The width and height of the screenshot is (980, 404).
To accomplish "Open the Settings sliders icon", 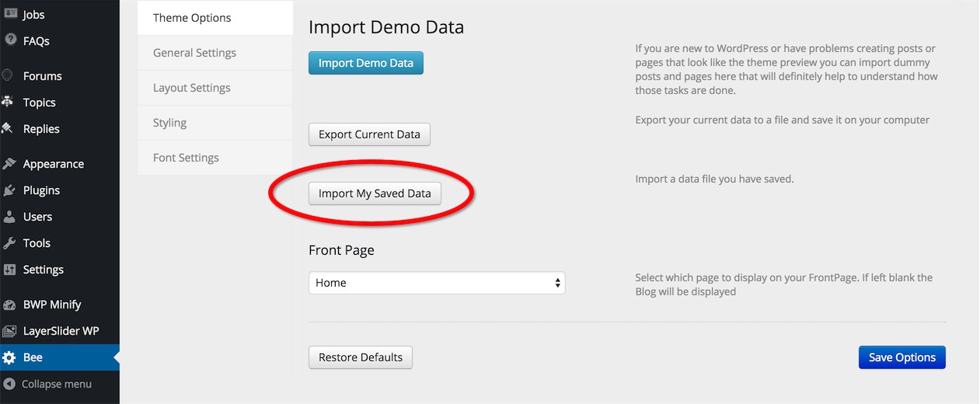I will coord(9,269).
